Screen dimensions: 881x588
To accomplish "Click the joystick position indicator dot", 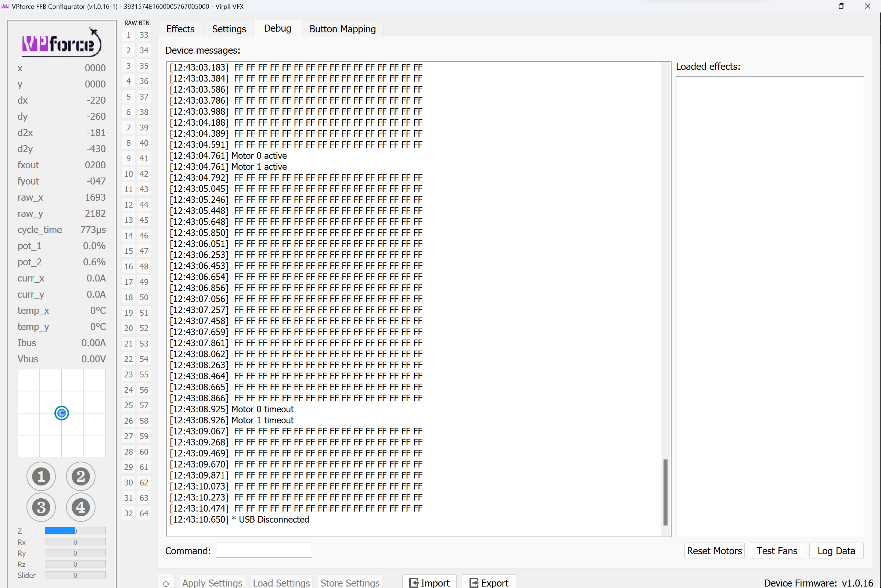I will [x=61, y=413].
